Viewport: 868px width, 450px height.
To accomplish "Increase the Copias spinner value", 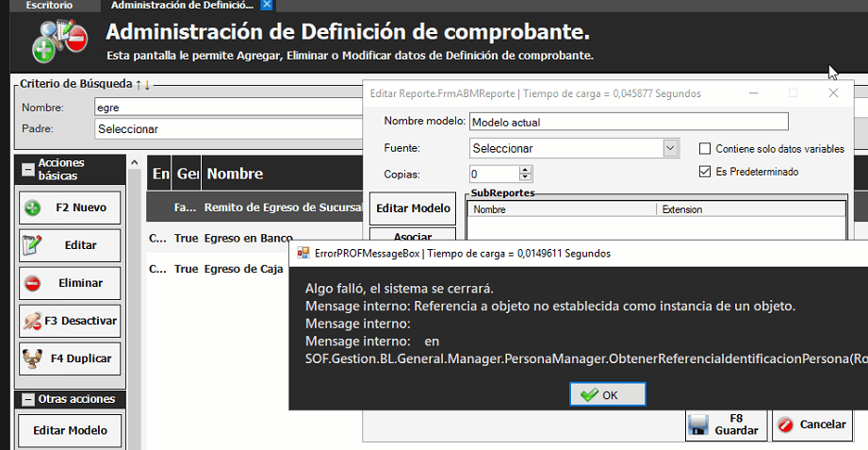I will click(x=525, y=170).
